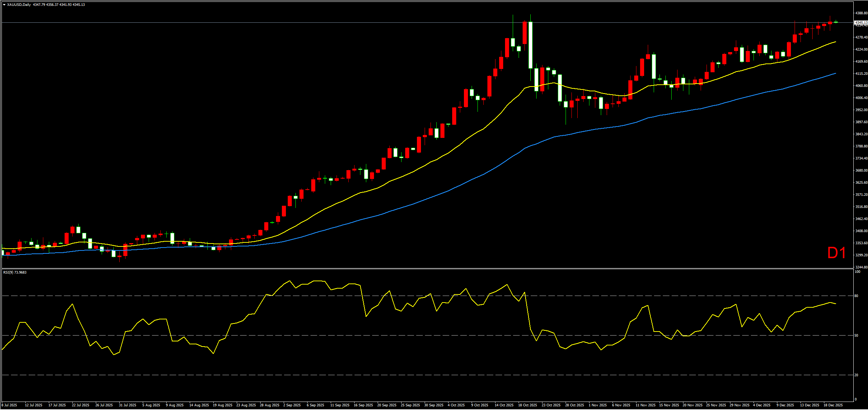Click the red D1 timeframe label
This screenshot has width=868, height=410.
[x=836, y=253]
